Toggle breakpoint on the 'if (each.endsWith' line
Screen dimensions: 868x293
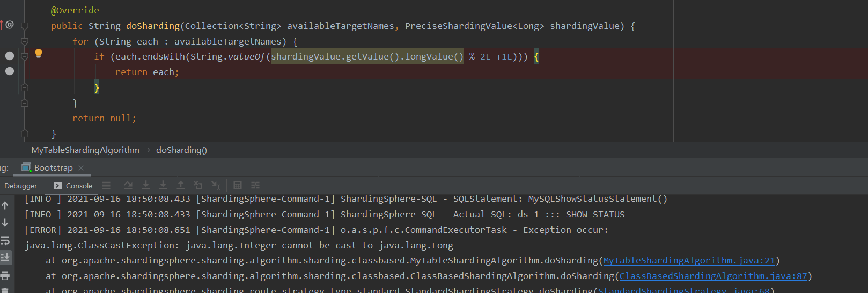pos(10,56)
